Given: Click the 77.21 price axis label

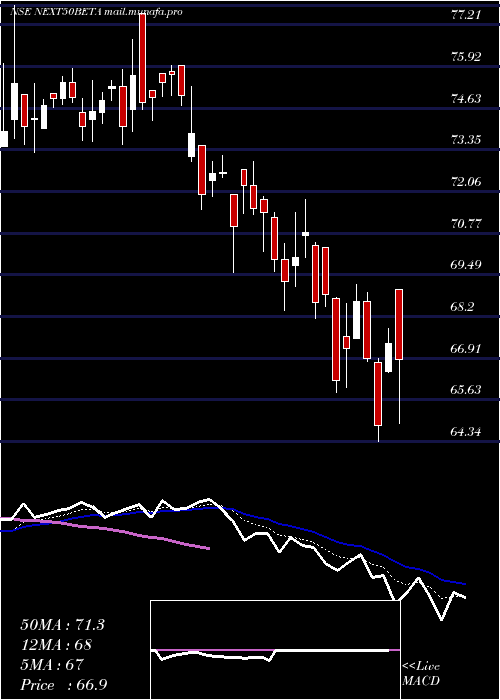Looking at the screenshot, I should point(466,15).
